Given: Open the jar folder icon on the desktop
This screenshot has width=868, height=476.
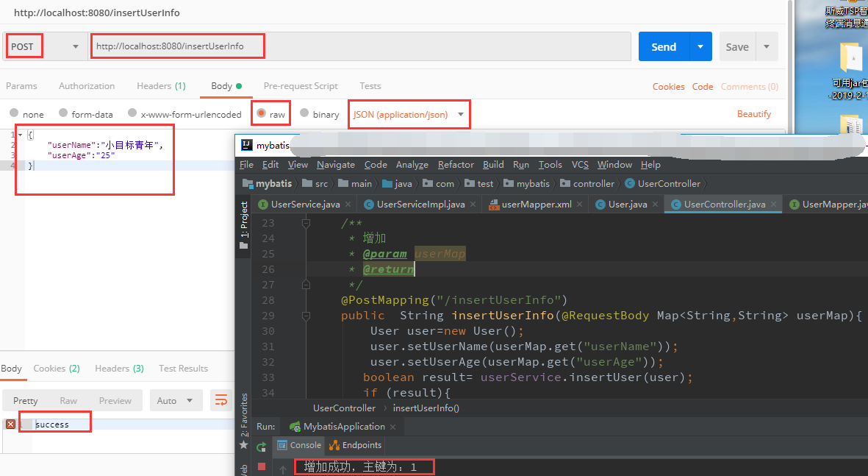Looking at the screenshot, I should (851, 57).
